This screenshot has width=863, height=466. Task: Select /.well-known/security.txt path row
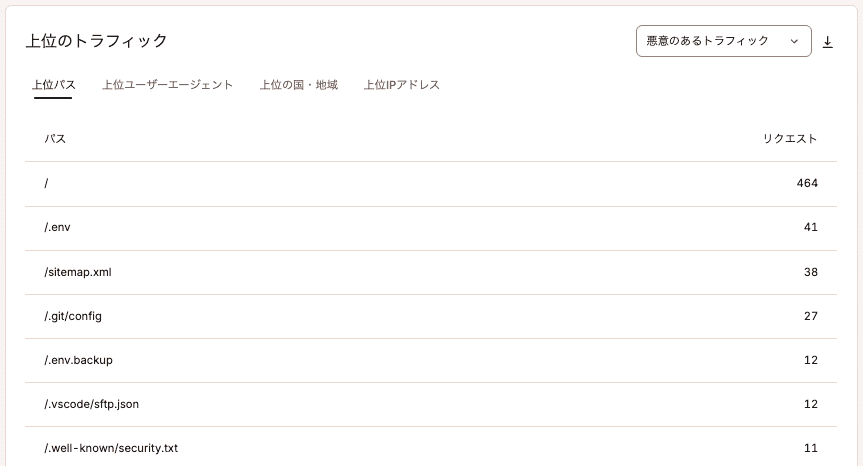coord(431,447)
